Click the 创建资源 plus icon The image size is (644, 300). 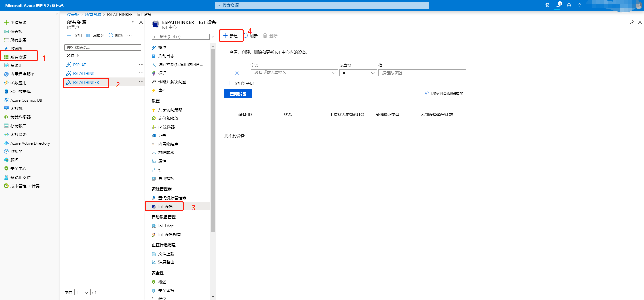pos(6,22)
